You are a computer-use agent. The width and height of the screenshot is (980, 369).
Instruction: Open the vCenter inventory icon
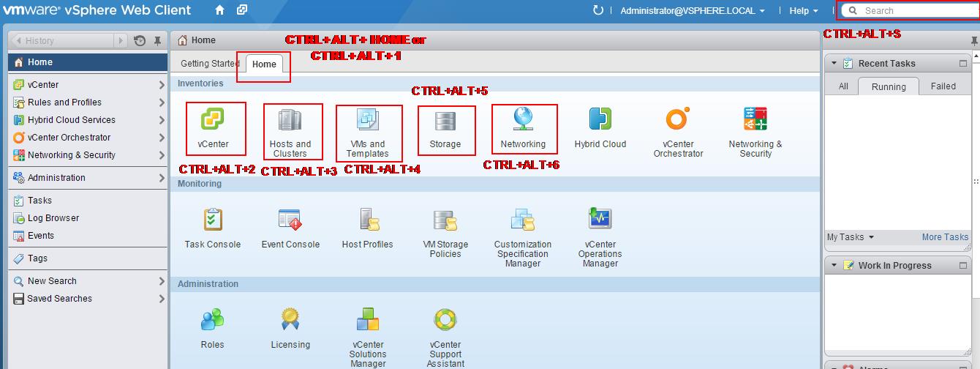coord(213,119)
